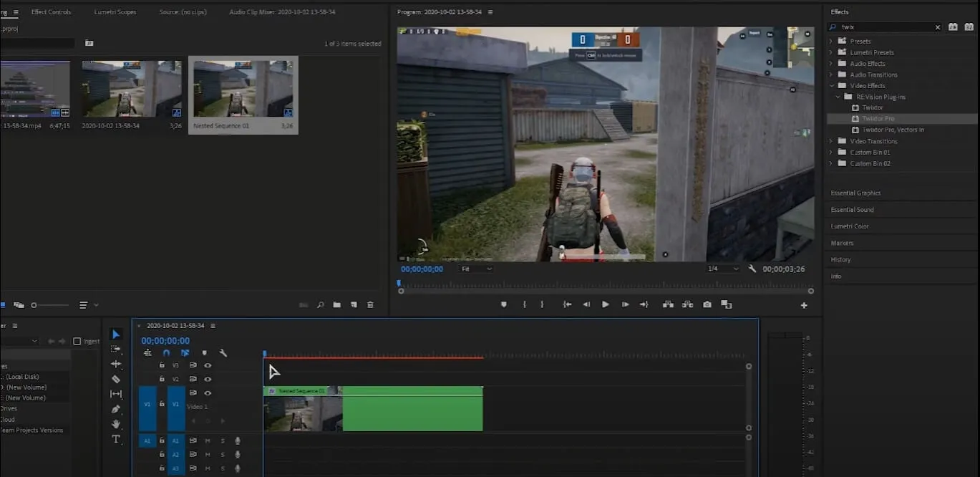Open the Program monitor panel menu
The height and width of the screenshot is (477, 980).
coord(490,12)
